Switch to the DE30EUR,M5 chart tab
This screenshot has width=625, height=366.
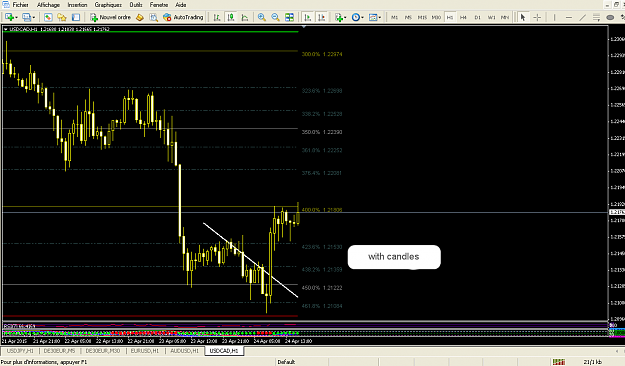point(59,351)
